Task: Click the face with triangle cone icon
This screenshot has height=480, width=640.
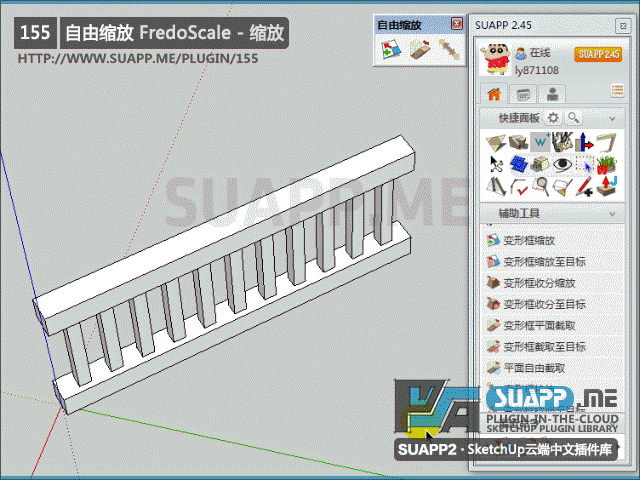Action: click(562, 187)
